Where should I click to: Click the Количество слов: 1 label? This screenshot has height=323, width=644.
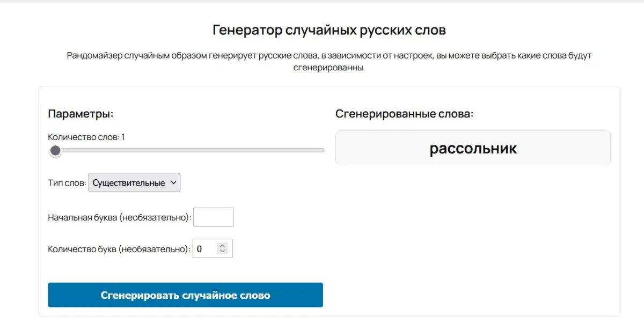click(86, 137)
